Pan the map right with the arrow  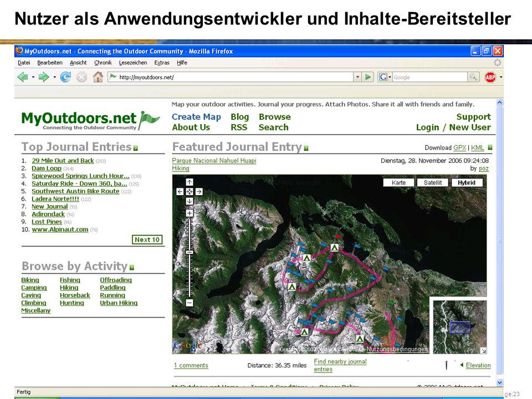[199, 192]
